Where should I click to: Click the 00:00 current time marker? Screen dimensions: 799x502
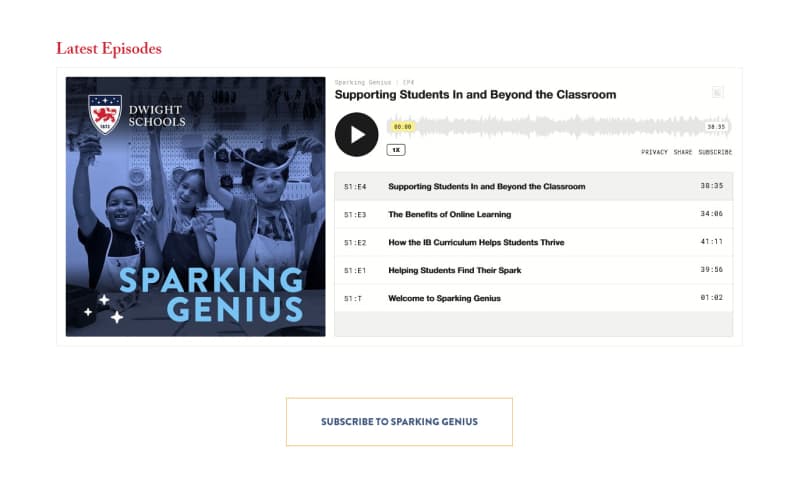[x=402, y=127]
